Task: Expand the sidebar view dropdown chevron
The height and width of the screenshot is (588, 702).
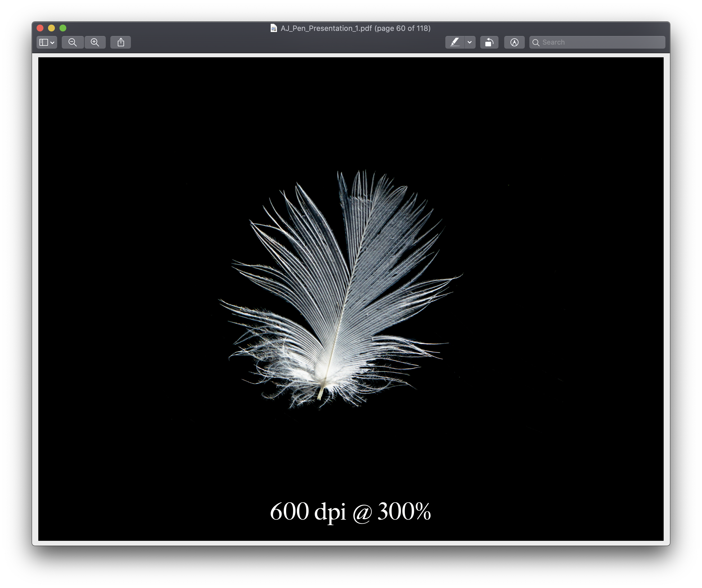Action: click(x=53, y=43)
